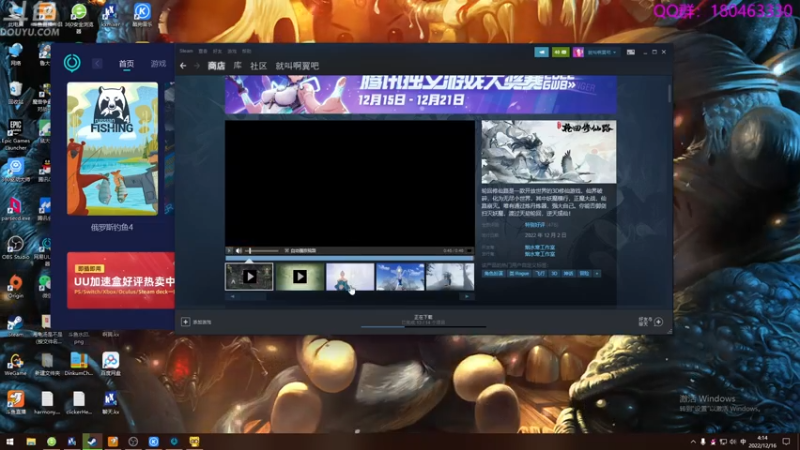Click the fullscreen icon on the trailer
This screenshot has width=800, height=450.
tap(469, 251)
